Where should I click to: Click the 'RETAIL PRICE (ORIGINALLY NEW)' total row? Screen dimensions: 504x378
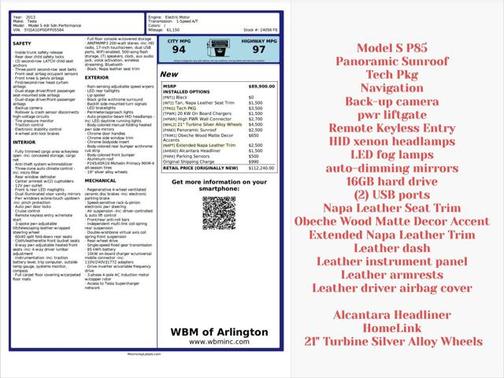click(x=219, y=168)
